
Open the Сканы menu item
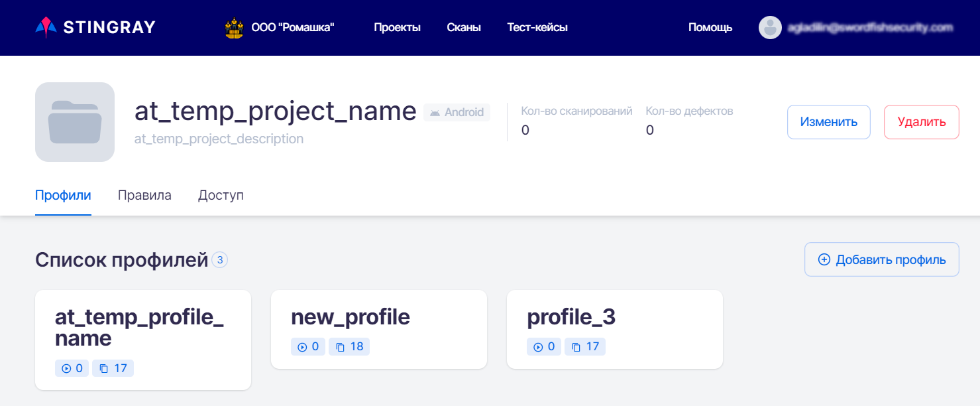464,28
